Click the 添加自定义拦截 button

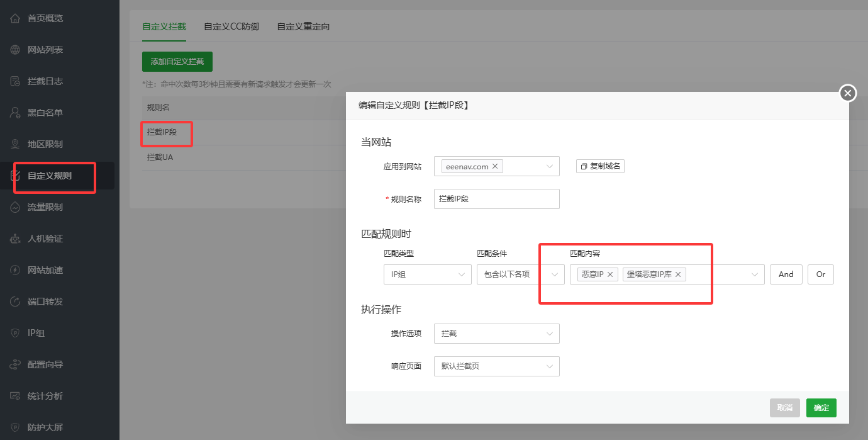click(x=177, y=61)
